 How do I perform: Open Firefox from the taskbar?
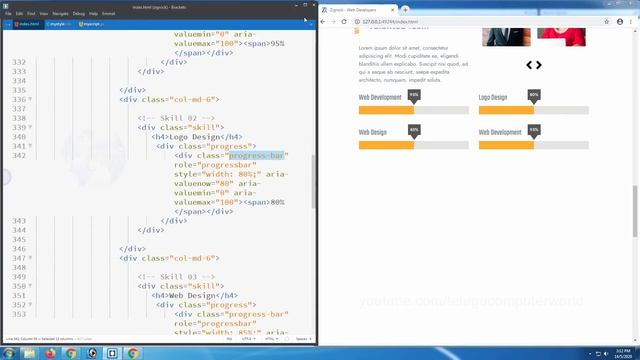tap(50, 353)
